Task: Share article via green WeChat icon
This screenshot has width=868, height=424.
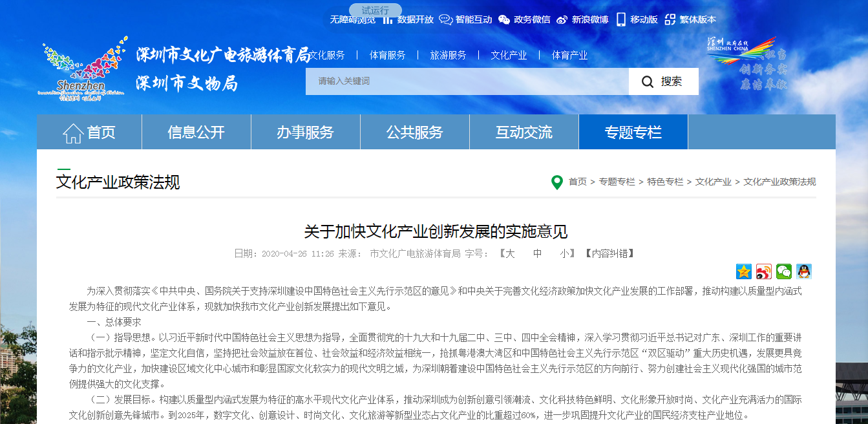Action: pyautogui.click(x=784, y=271)
